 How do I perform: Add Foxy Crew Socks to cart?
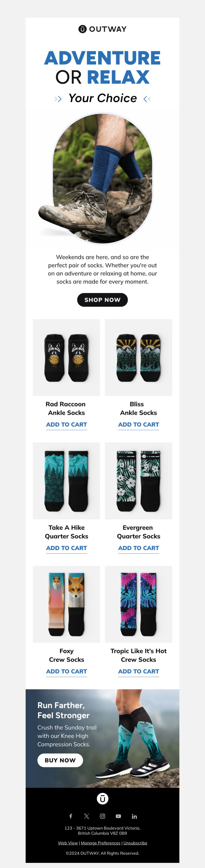click(x=66, y=671)
